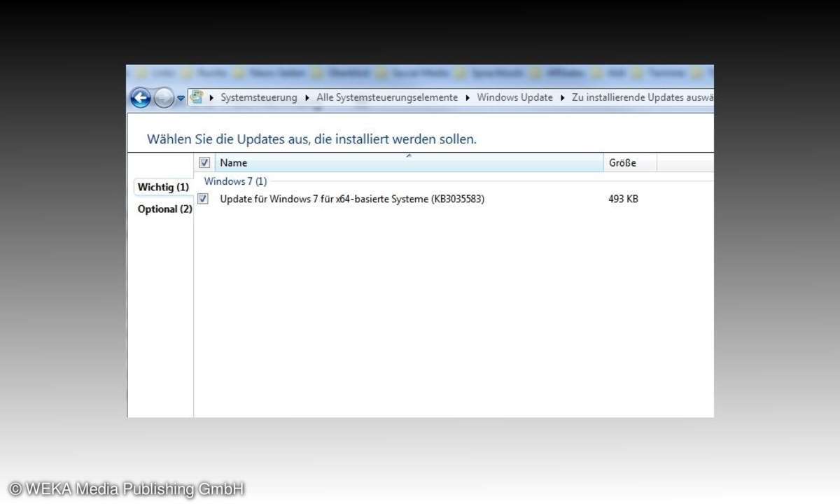
Task: Toggle the select-all checkbox in header
Action: click(204, 162)
